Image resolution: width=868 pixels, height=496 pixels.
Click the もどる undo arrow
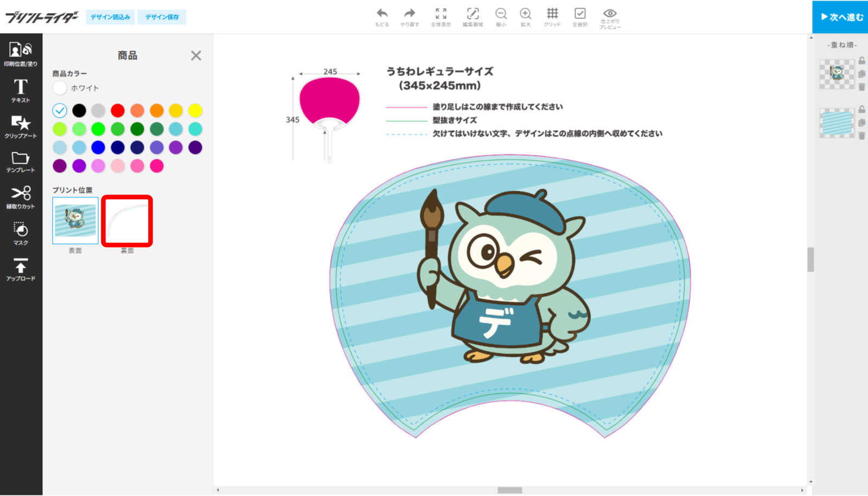382,17
